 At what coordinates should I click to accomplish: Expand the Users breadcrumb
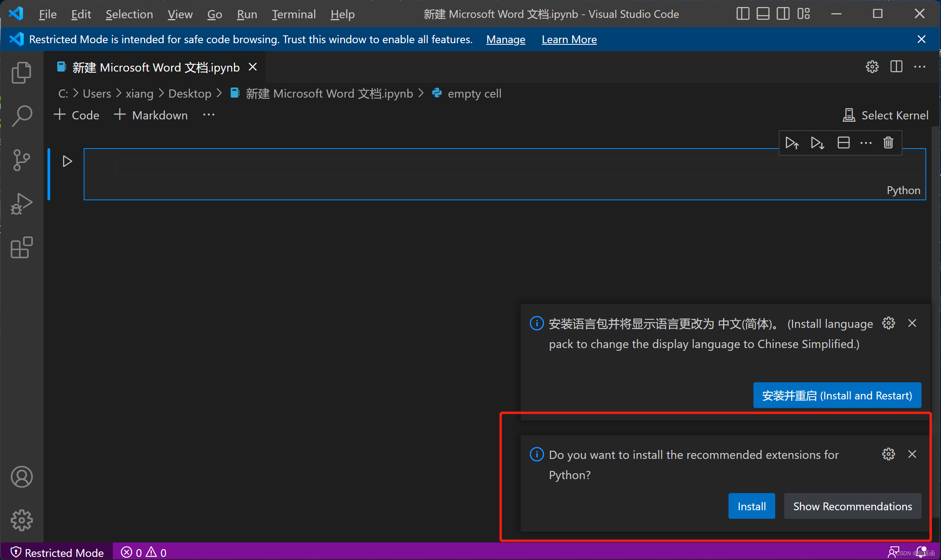tap(97, 94)
